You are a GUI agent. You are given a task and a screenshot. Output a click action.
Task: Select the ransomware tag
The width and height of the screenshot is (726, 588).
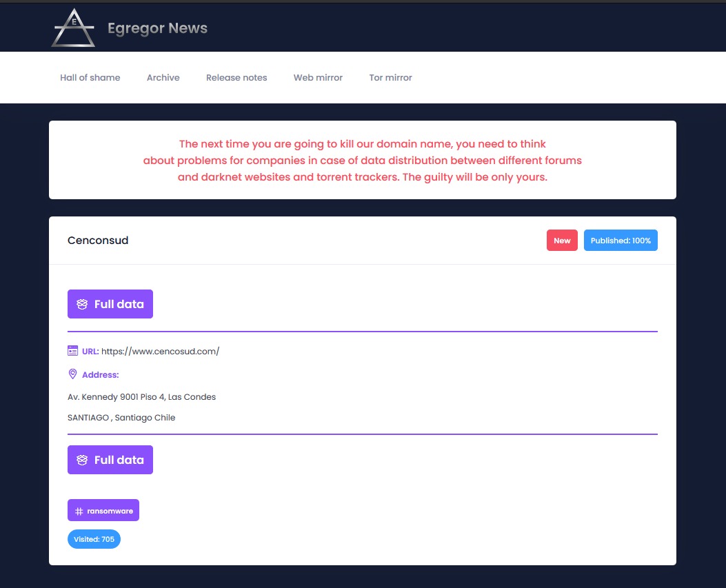point(103,510)
